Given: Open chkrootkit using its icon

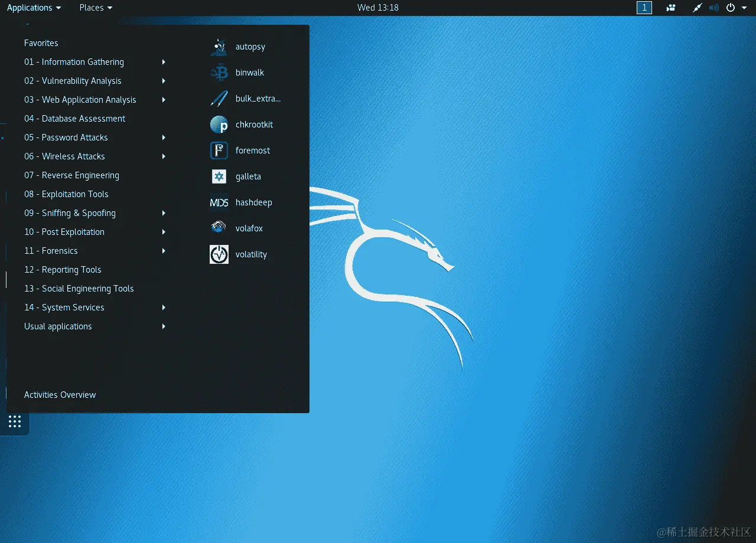Looking at the screenshot, I should tap(219, 125).
